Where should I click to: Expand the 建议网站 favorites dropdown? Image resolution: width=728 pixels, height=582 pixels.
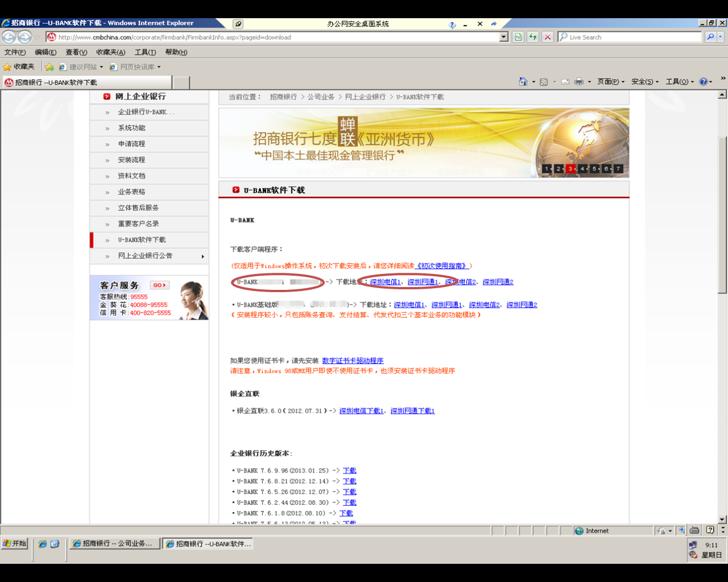pos(101,67)
